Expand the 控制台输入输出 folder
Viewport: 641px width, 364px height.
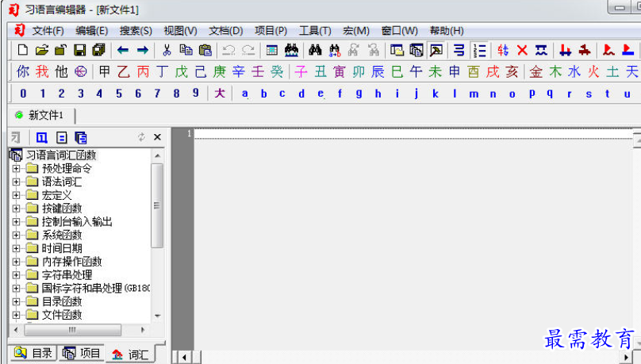coord(16,222)
